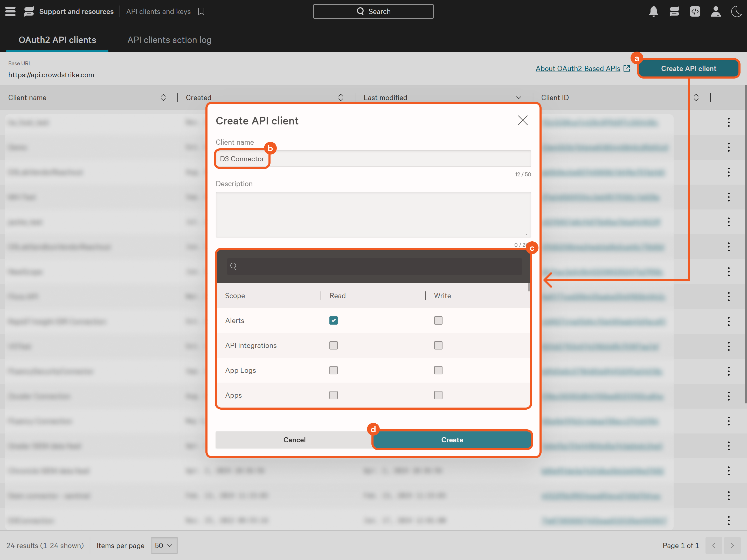747x560 pixels.
Task: Sort the Client name column
Action: click(163, 97)
